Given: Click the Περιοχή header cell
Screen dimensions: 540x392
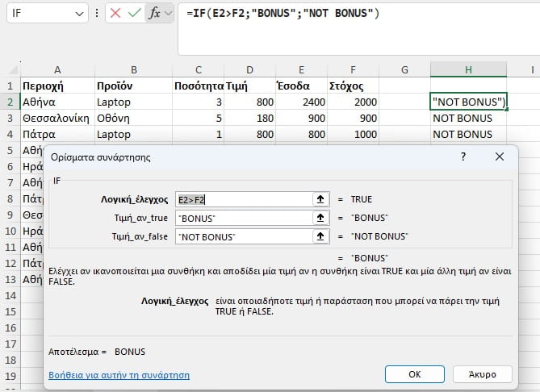Looking at the screenshot, I should tap(57, 85).
